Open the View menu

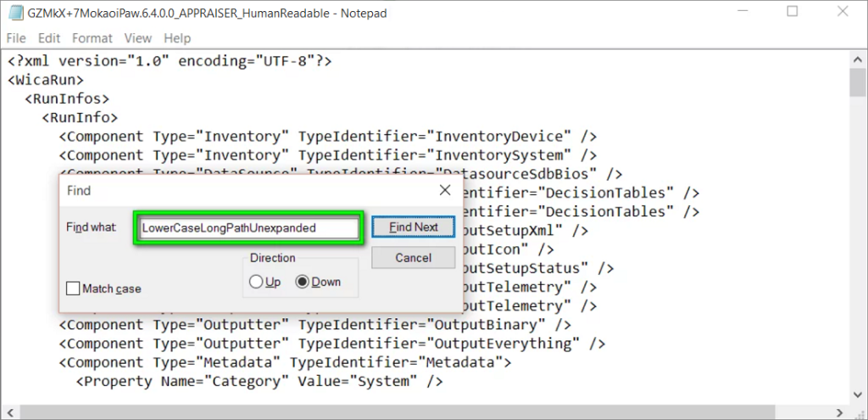(x=137, y=38)
